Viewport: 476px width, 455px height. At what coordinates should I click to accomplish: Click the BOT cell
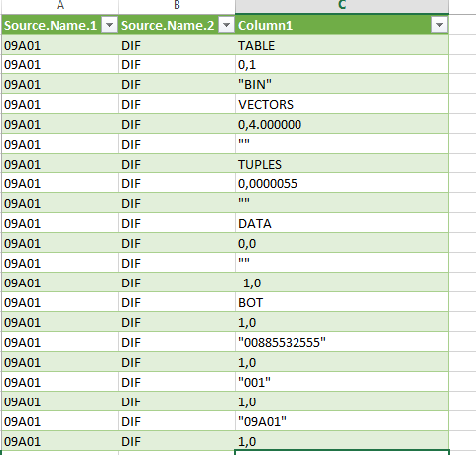pos(342,302)
